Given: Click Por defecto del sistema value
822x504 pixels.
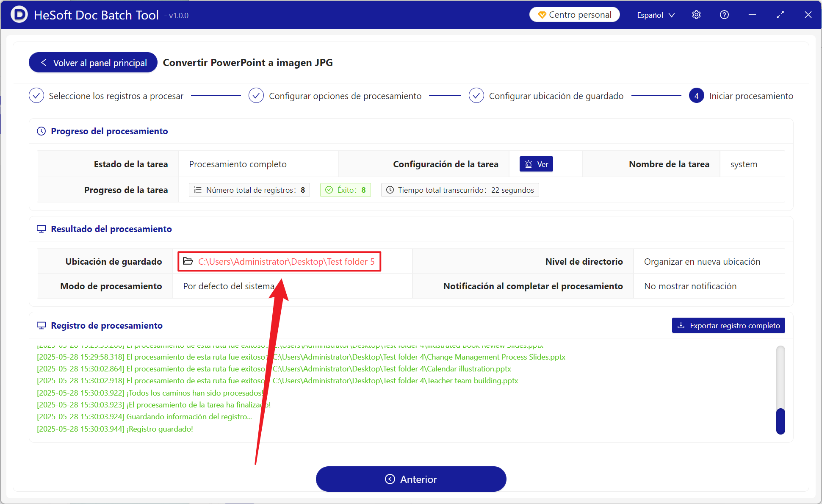Looking at the screenshot, I should click(x=229, y=286).
